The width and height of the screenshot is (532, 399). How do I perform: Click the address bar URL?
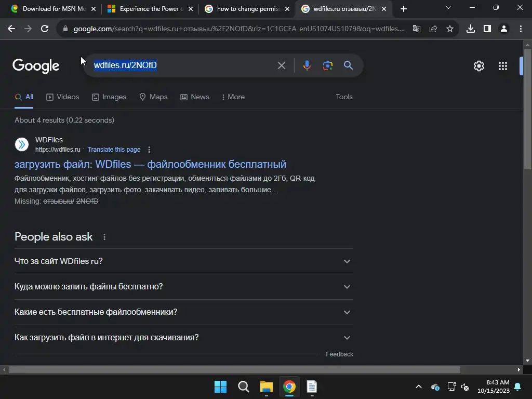(239, 29)
